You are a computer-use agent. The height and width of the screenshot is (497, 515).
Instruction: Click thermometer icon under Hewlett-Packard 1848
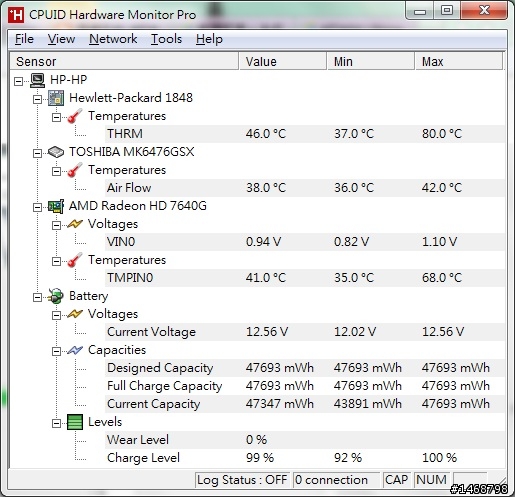(x=75, y=116)
